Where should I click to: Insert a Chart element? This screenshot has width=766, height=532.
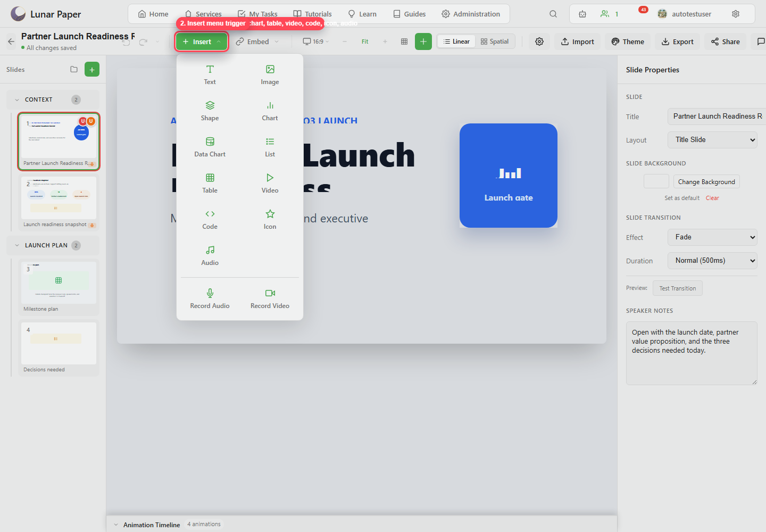pos(270,111)
